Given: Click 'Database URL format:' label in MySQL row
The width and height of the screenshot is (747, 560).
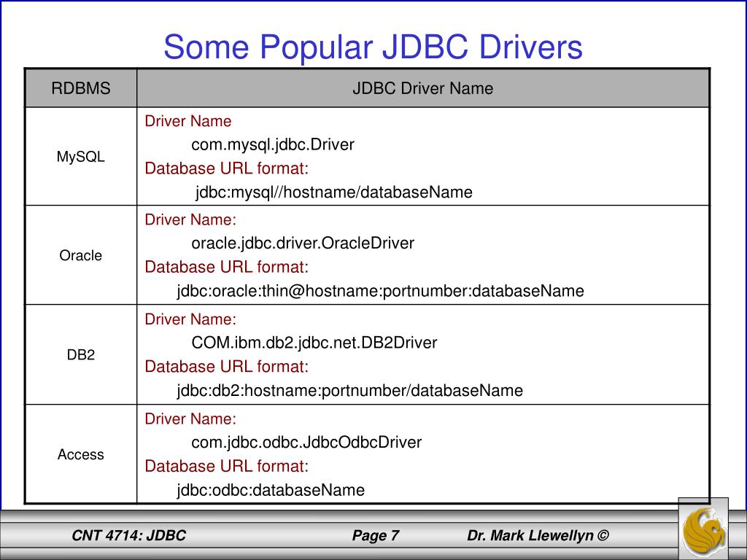Looking at the screenshot, I should pyautogui.click(x=226, y=168).
